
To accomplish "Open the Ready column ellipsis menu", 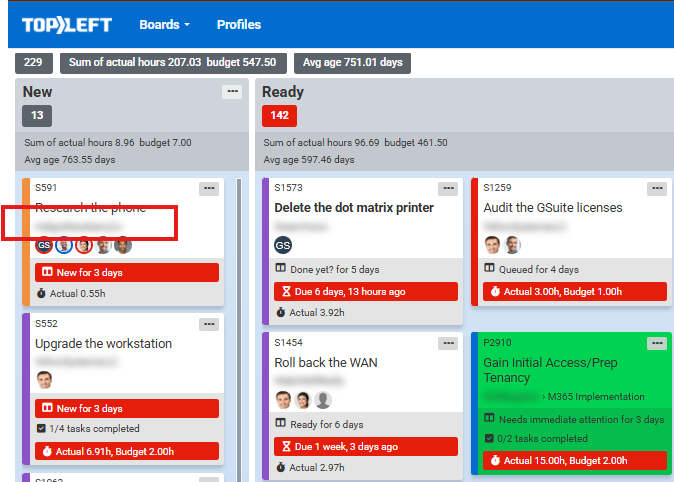I will tap(655, 92).
